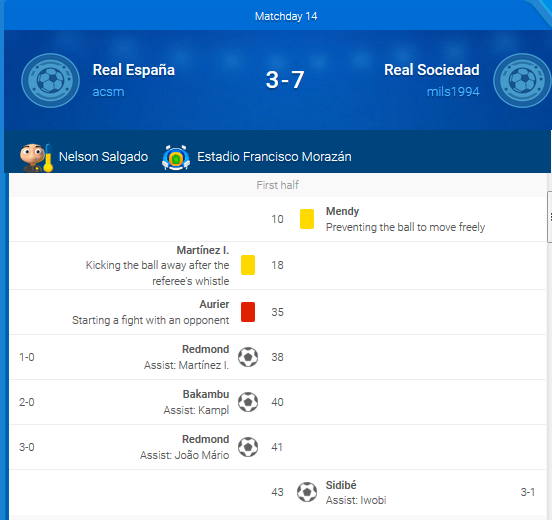Click the Real Sociedad team name
Image resolution: width=552 pixels, height=520 pixels.
[x=432, y=70]
